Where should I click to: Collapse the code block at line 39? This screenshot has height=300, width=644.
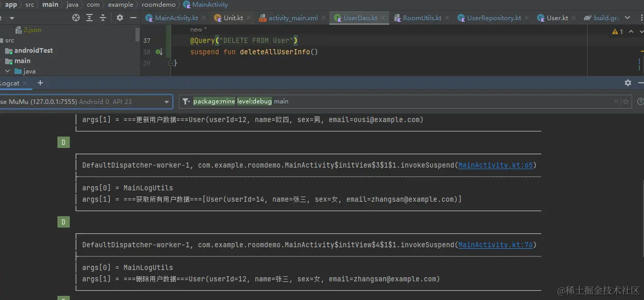(171, 63)
